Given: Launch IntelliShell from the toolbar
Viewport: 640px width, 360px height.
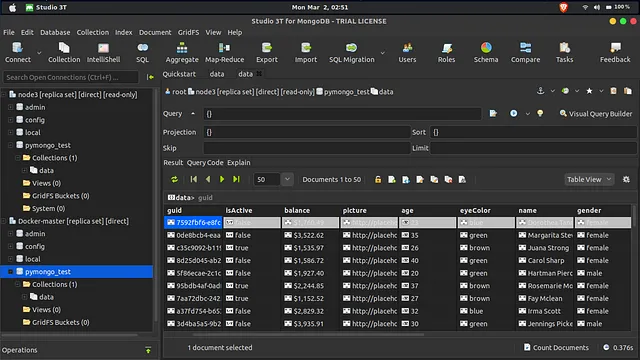Looking at the screenshot, I should [103, 53].
